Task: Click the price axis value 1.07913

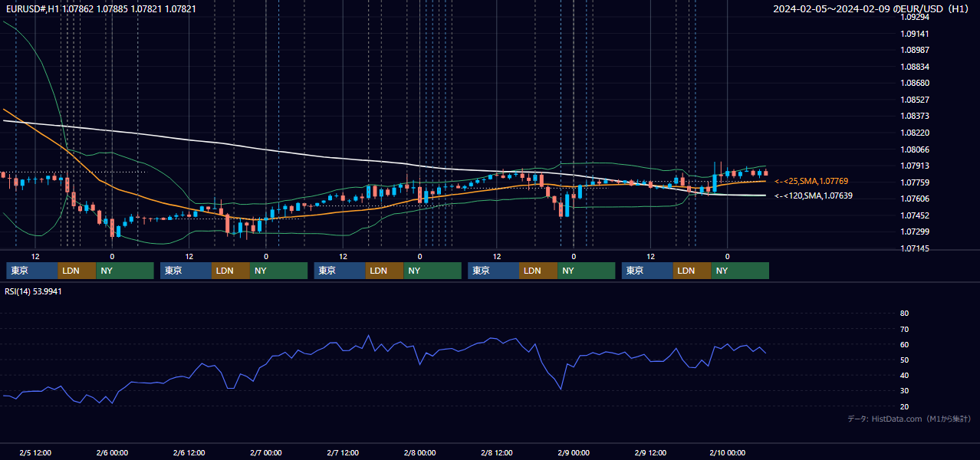Action: coord(915,166)
